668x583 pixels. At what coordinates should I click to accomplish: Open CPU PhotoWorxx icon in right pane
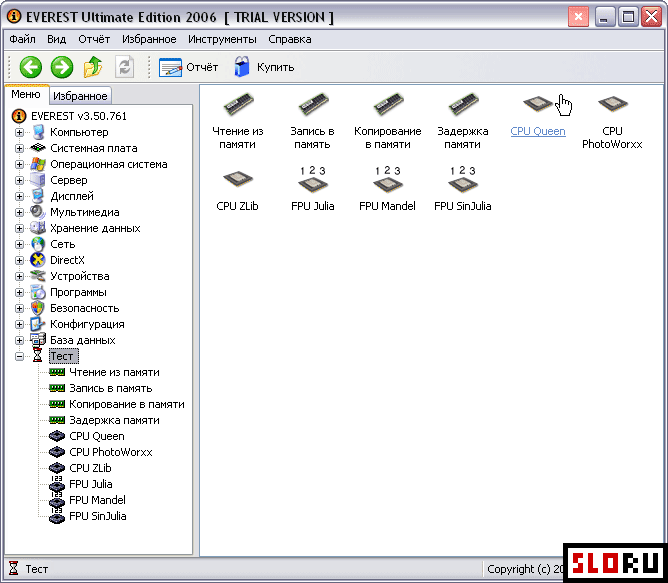(612, 121)
